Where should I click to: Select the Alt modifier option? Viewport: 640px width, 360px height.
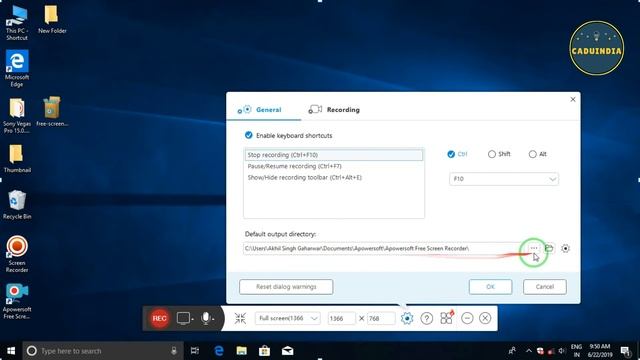533,154
